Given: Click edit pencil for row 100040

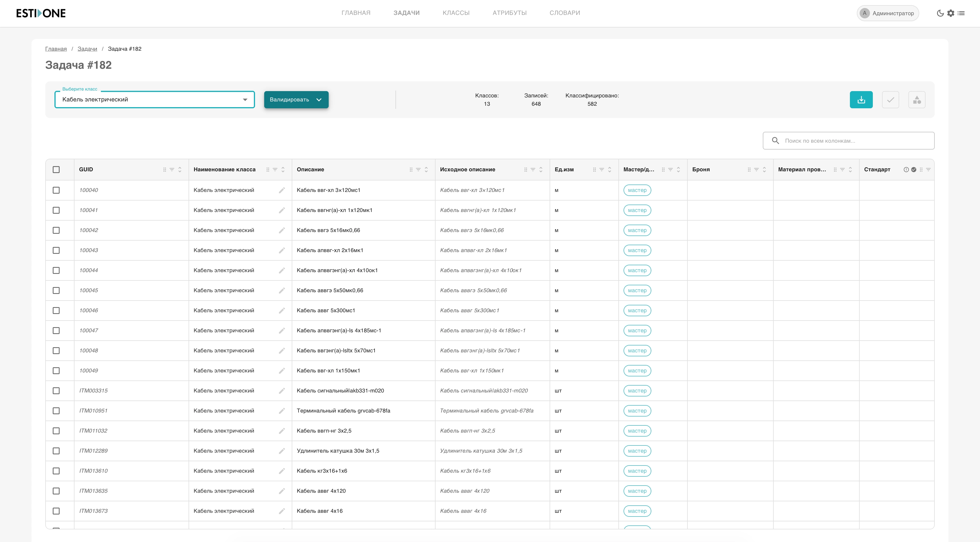Looking at the screenshot, I should click(281, 190).
